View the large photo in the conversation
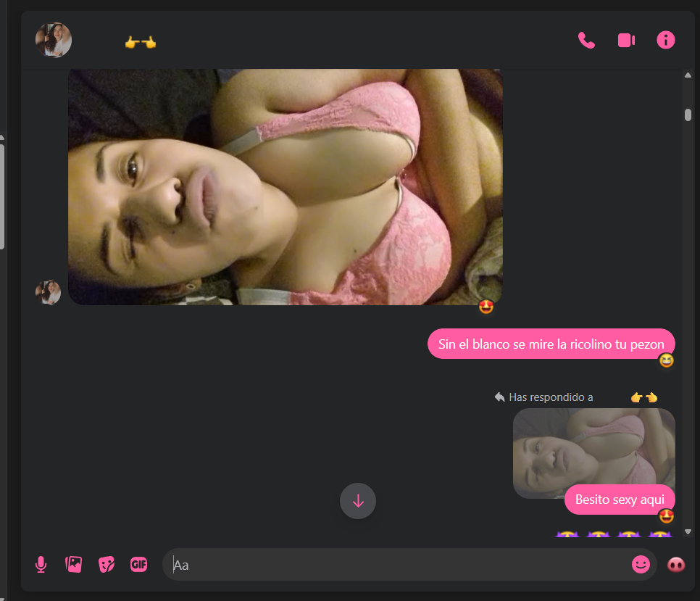 coord(285,186)
